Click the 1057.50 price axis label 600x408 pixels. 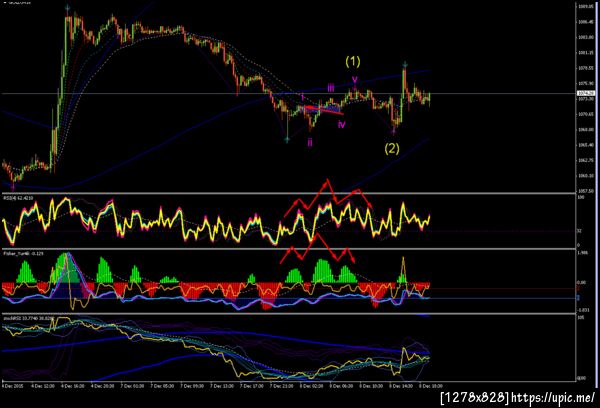tap(585, 190)
